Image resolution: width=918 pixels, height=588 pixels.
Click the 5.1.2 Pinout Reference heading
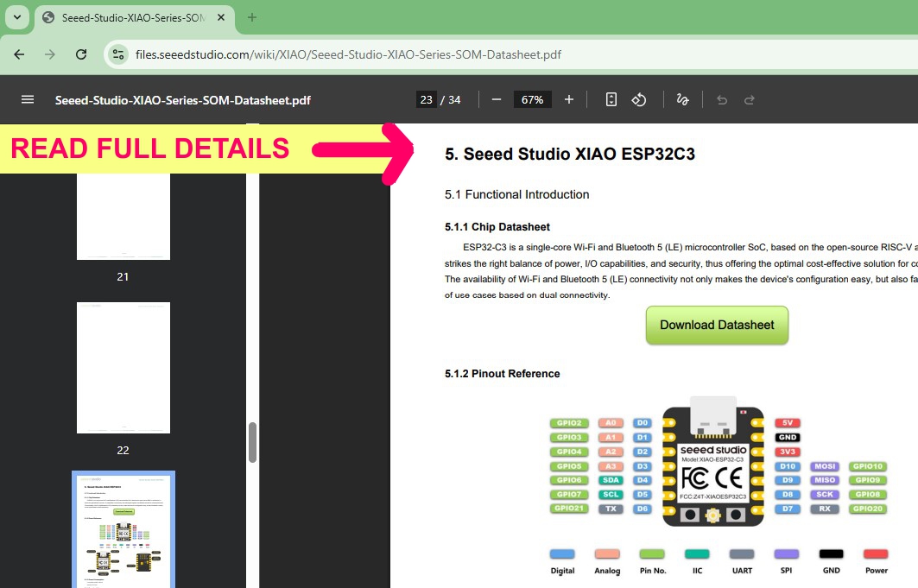click(503, 374)
